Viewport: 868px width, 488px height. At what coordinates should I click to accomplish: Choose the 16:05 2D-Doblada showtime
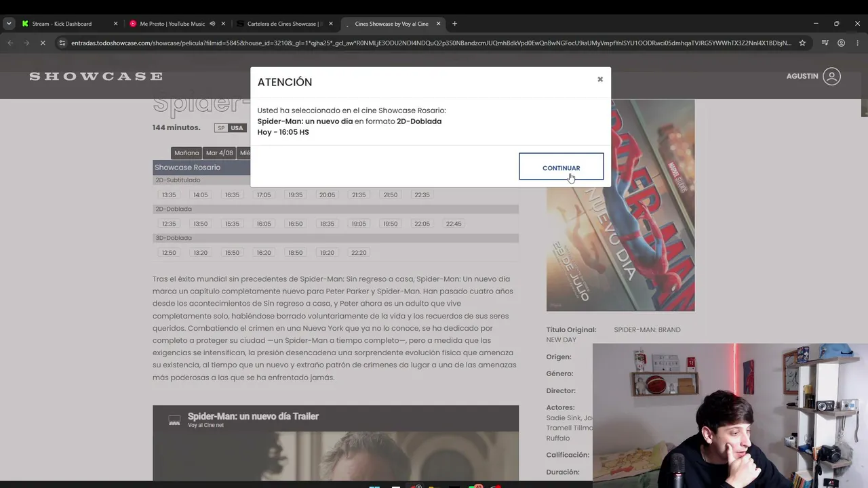264,224
